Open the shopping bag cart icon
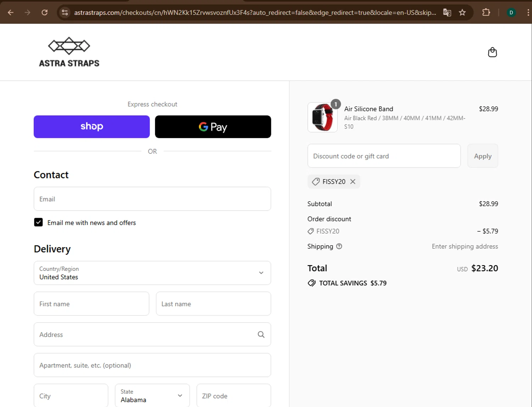532x407 pixels. pos(492,52)
